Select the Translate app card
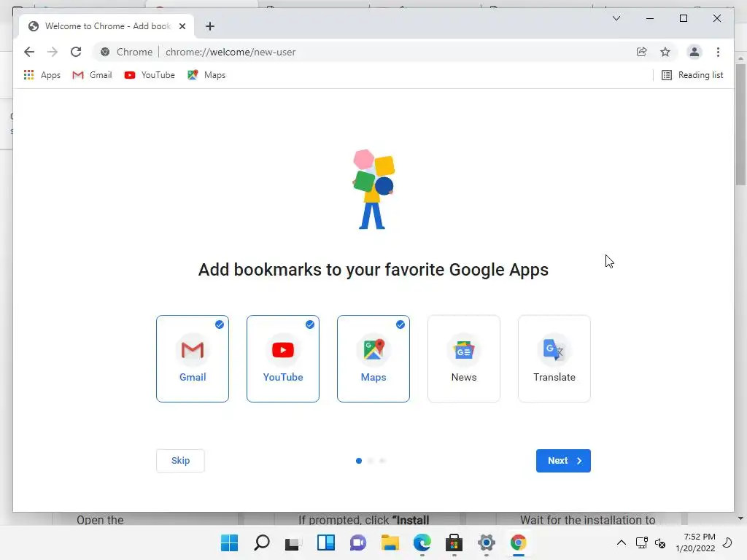747x560 pixels. pyautogui.click(x=554, y=359)
